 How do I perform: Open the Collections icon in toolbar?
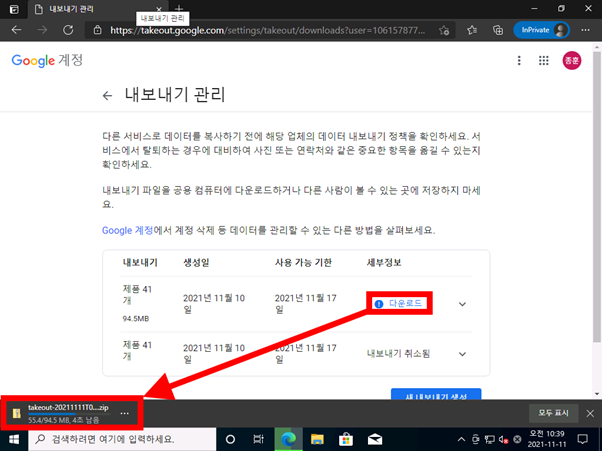click(498, 30)
